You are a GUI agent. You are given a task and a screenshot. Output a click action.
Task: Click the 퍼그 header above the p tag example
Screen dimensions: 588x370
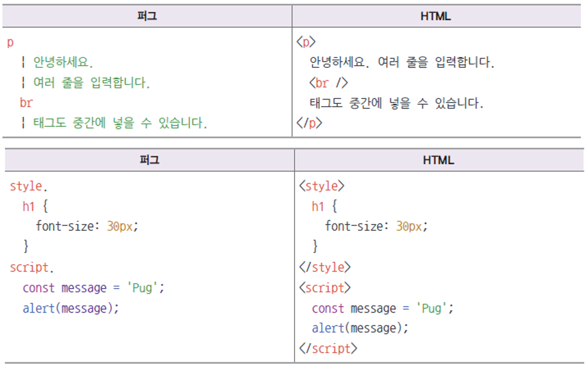pos(147,16)
